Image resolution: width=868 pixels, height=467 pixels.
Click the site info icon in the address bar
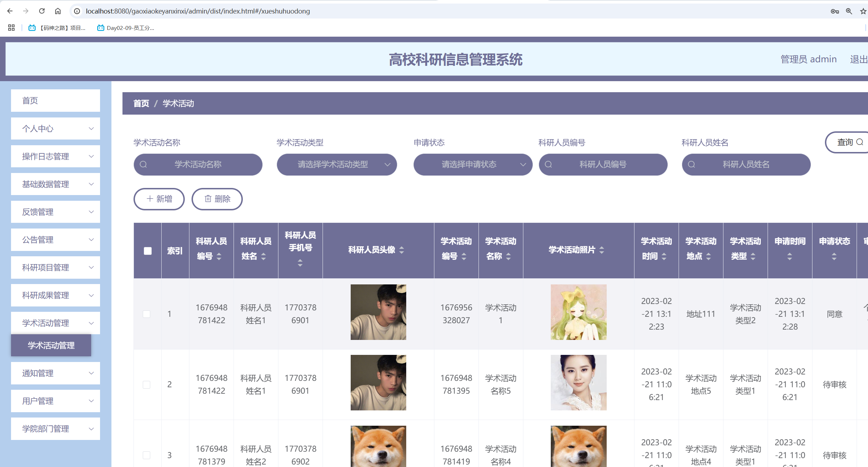(x=76, y=11)
